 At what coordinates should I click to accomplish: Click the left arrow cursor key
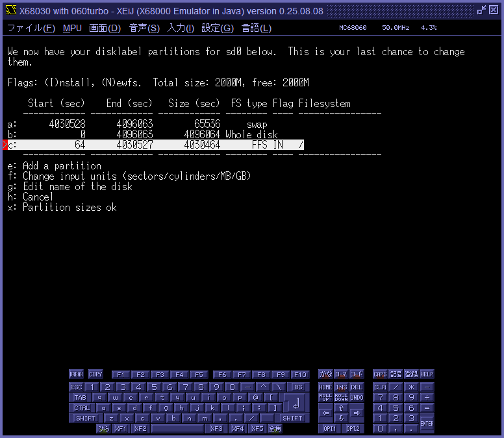click(x=325, y=413)
